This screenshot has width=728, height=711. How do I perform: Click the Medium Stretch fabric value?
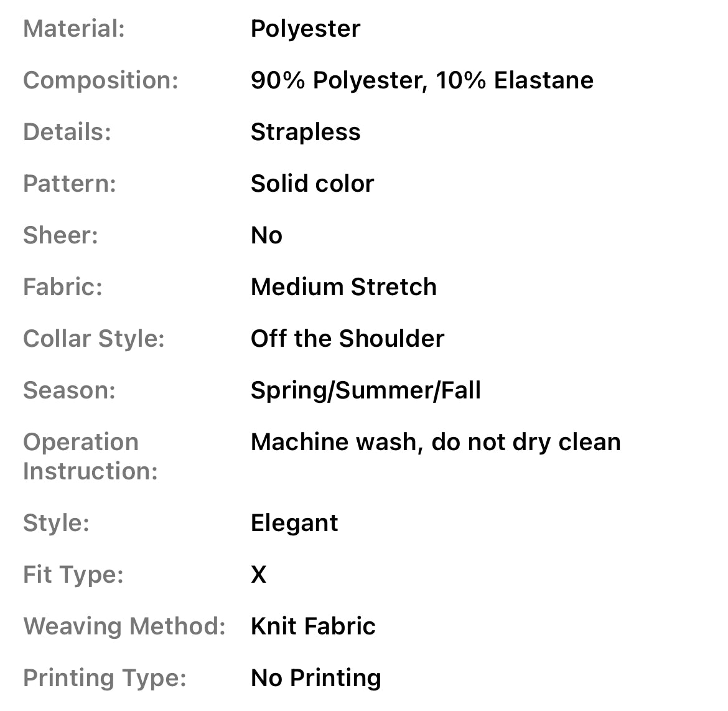click(x=343, y=287)
